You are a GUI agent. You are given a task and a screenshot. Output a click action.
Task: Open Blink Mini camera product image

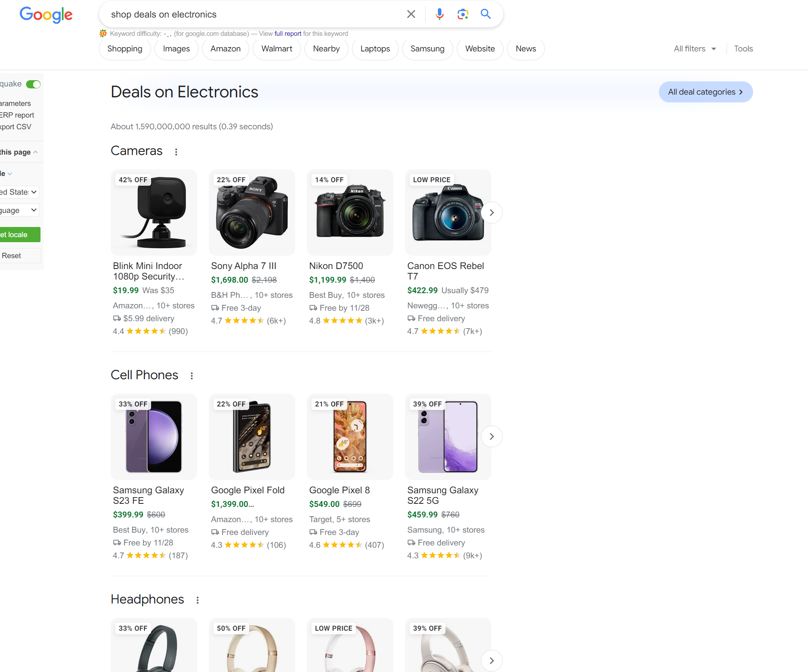coord(154,213)
